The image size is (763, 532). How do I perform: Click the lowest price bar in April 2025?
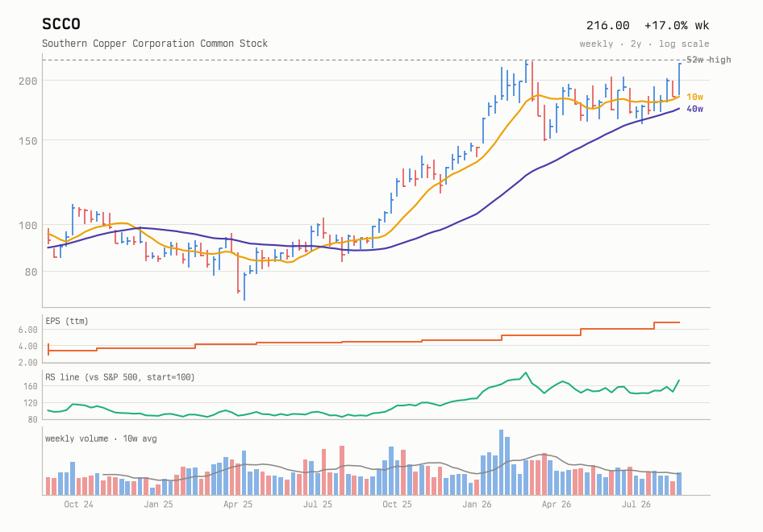point(244,287)
